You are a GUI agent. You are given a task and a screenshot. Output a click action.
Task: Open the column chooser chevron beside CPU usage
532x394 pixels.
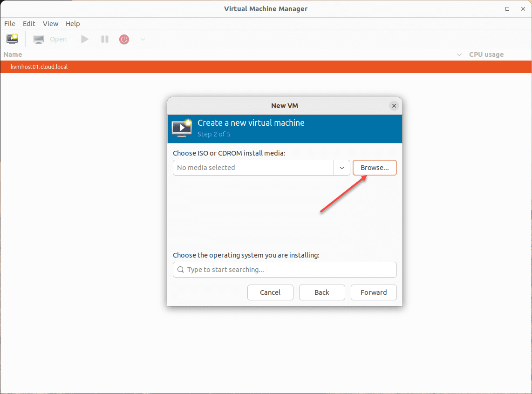pos(459,54)
